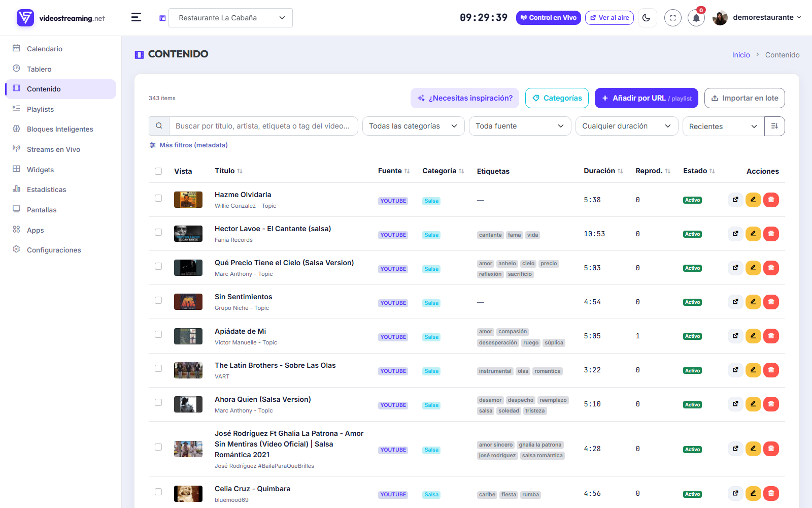This screenshot has height=508, width=812.
Task: Expand Más filtros (metadata)
Action: pos(188,145)
